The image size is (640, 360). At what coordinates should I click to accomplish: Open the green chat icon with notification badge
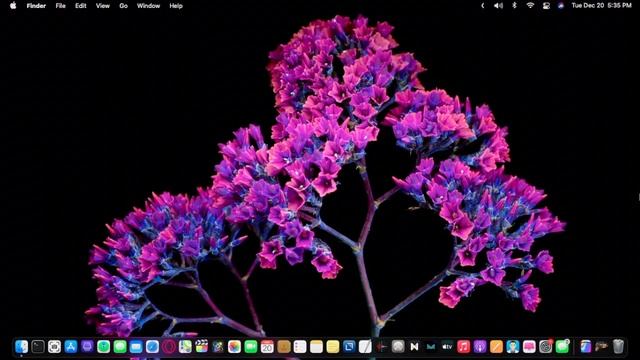click(x=562, y=347)
